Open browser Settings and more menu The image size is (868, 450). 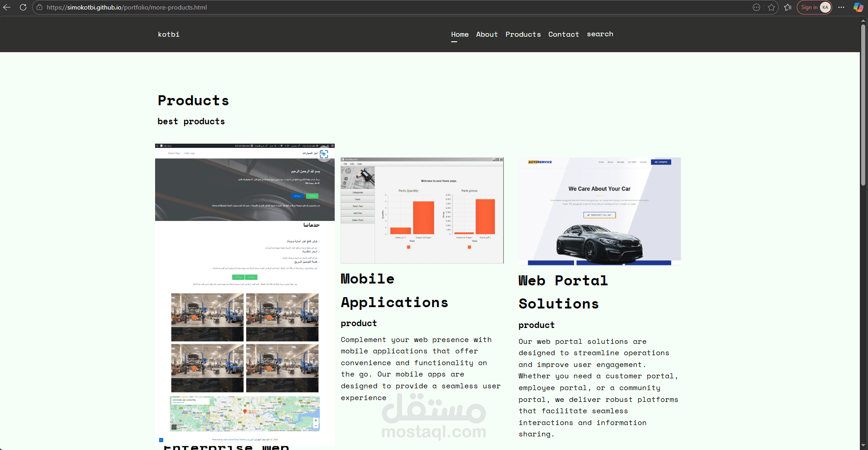tap(841, 7)
